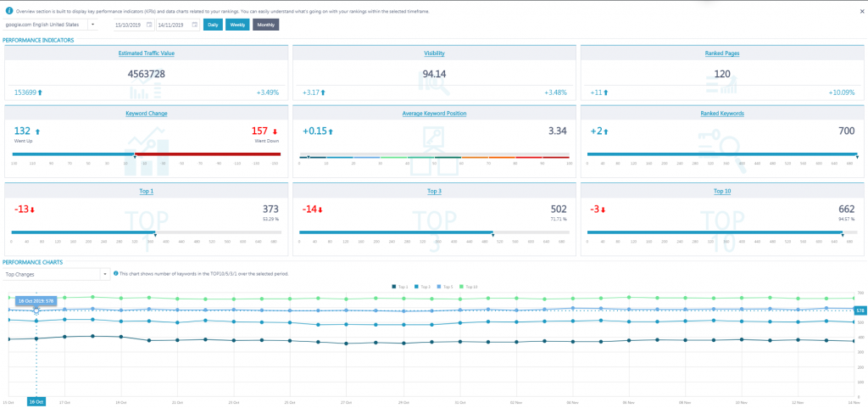Click the blue info icon in the top banner

click(x=8, y=11)
